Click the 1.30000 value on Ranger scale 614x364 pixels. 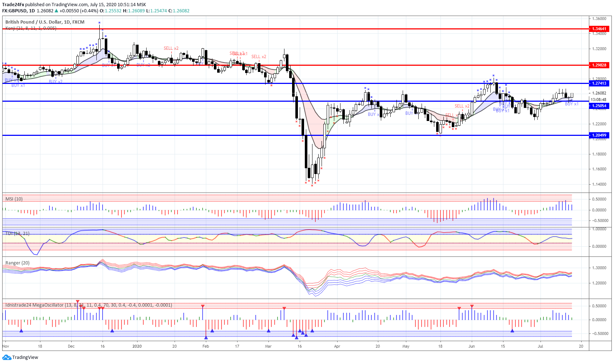tap(599, 268)
